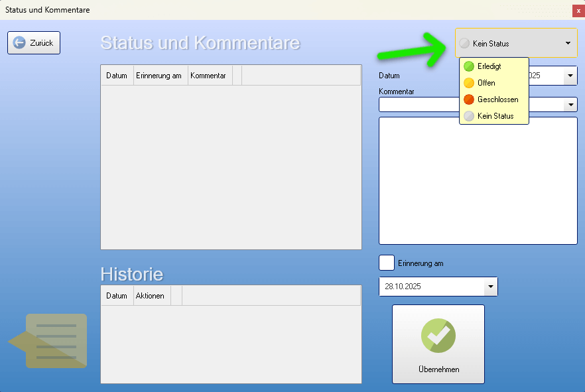Click the blue back-arrow icon on the Zurück button
Image resolution: width=585 pixels, height=392 pixels.
pos(19,42)
